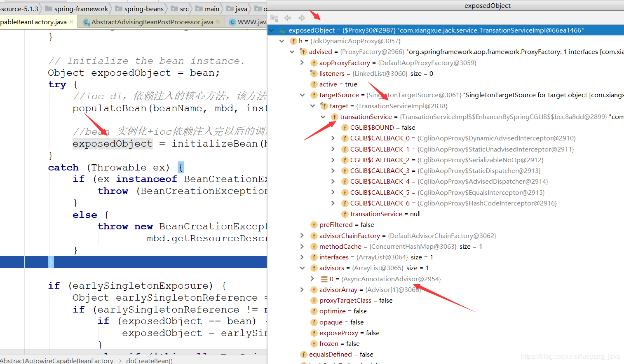Image resolution: width=624 pixels, height=364 pixels.
Task: Select the proxyTargetClass = false row
Action: tap(356, 301)
